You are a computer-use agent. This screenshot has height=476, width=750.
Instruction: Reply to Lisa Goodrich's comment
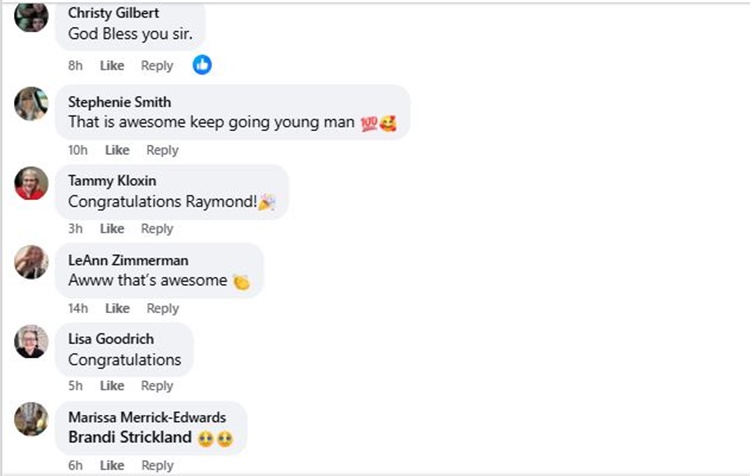157,386
